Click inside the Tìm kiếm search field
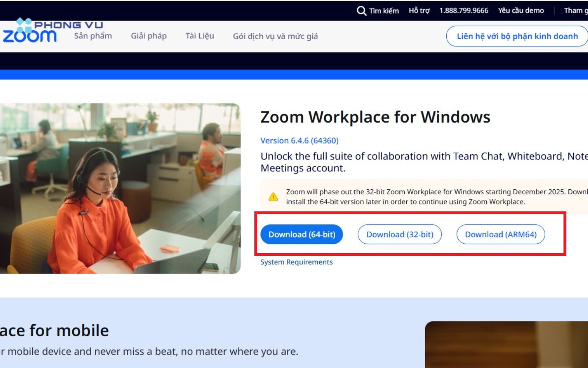The width and height of the screenshot is (588, 368). pyautogui.click(x=383, y=10)
